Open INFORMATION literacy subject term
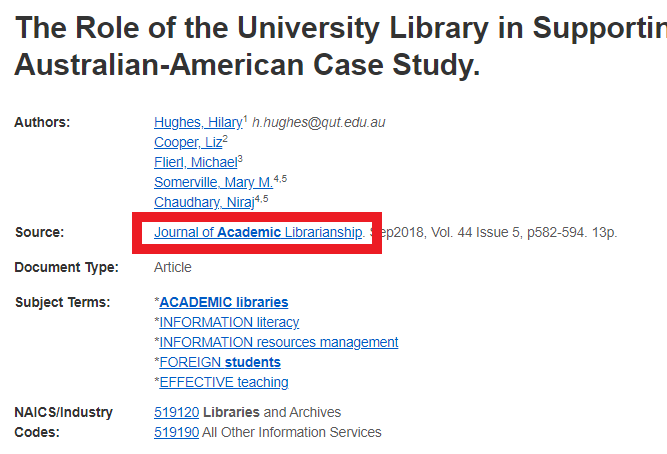Viewport: 667px width, 454px height. (x=229, y=322)
